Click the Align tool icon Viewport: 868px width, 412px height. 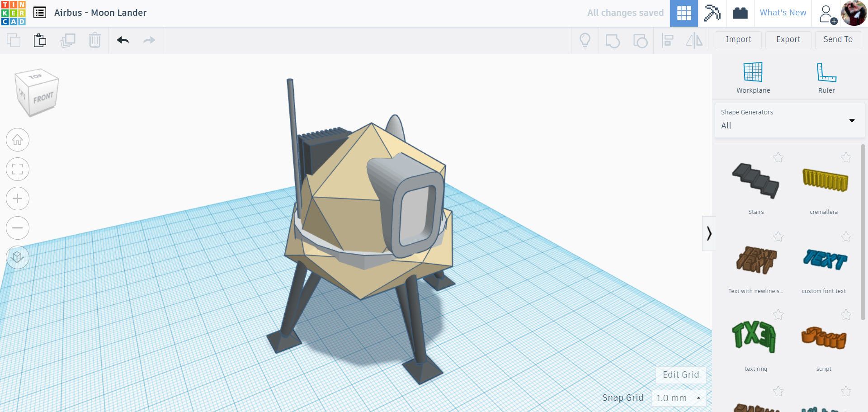[668, 40]
